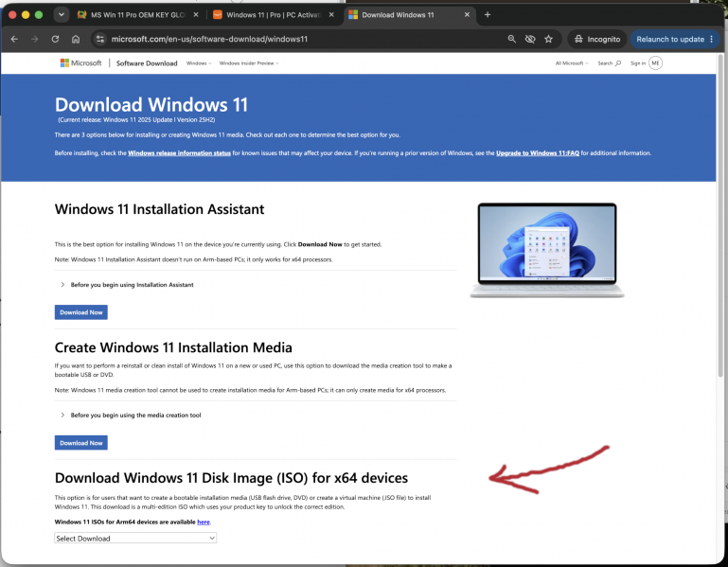
Task: Click the browser forward arrow
Action: click(35, 40)
